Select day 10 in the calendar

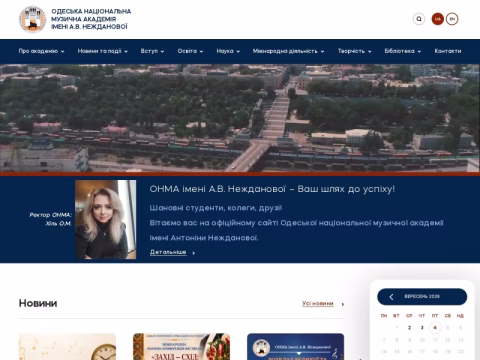click(x=422, y=340)
